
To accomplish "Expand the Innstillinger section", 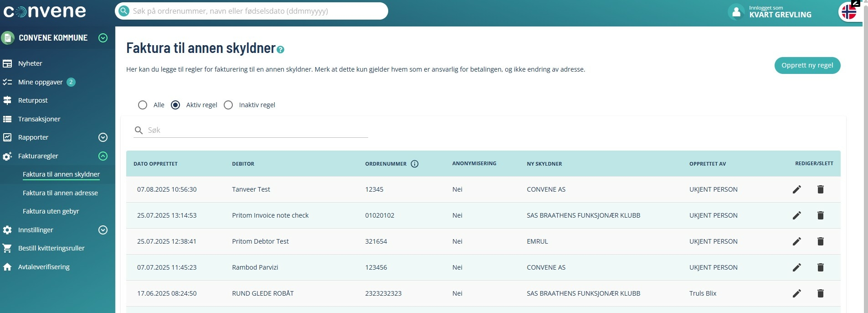I will point(103,230).
